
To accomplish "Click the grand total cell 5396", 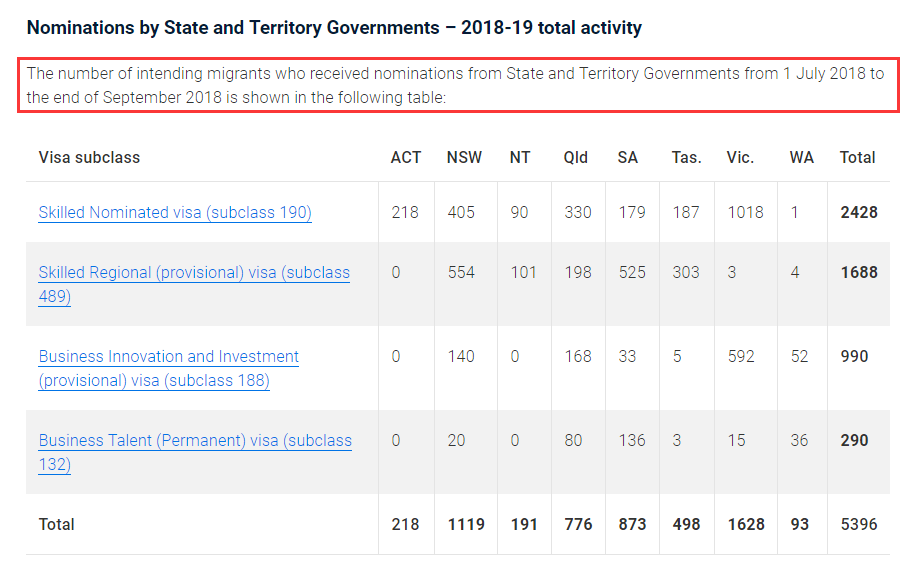I will [858, 524].
